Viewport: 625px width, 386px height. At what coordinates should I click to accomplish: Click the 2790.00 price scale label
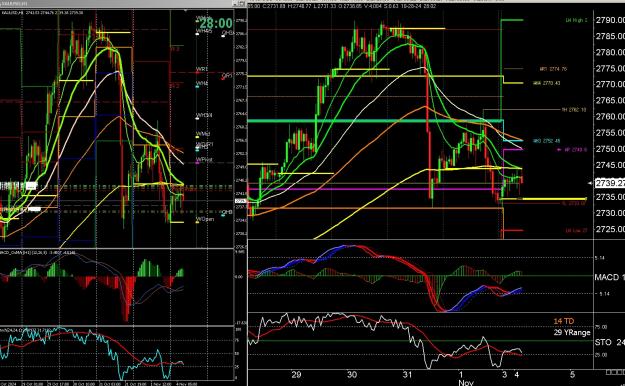(610, 20)
